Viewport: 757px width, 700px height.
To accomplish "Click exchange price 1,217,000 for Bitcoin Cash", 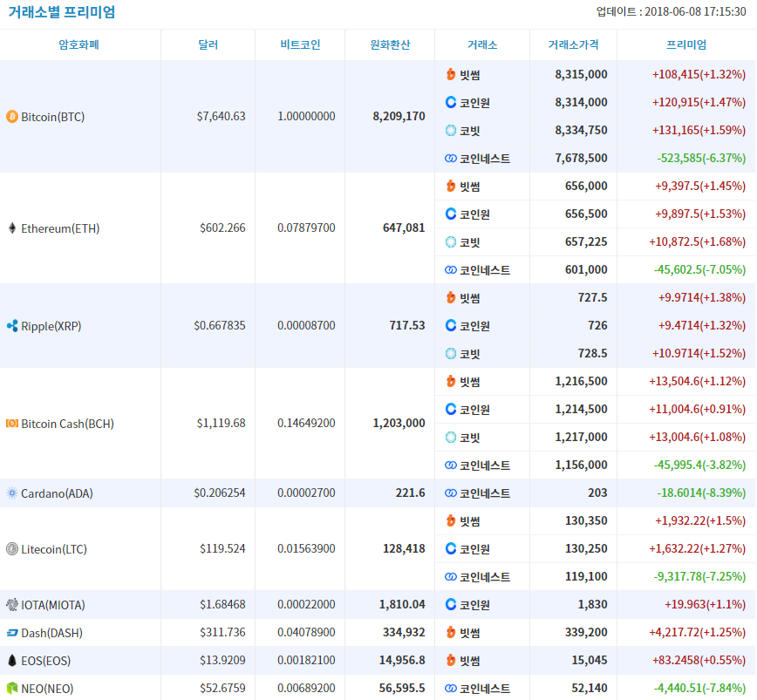I will (581, 437).
